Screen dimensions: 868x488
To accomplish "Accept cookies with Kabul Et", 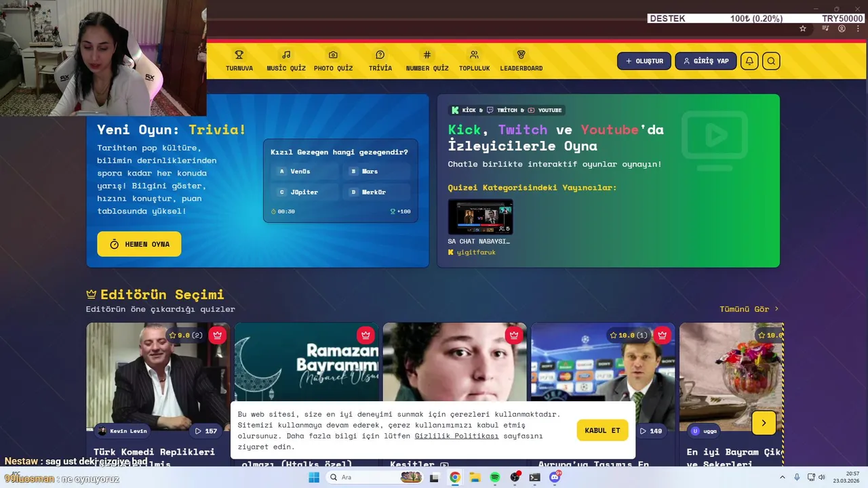I will [602, 430].
